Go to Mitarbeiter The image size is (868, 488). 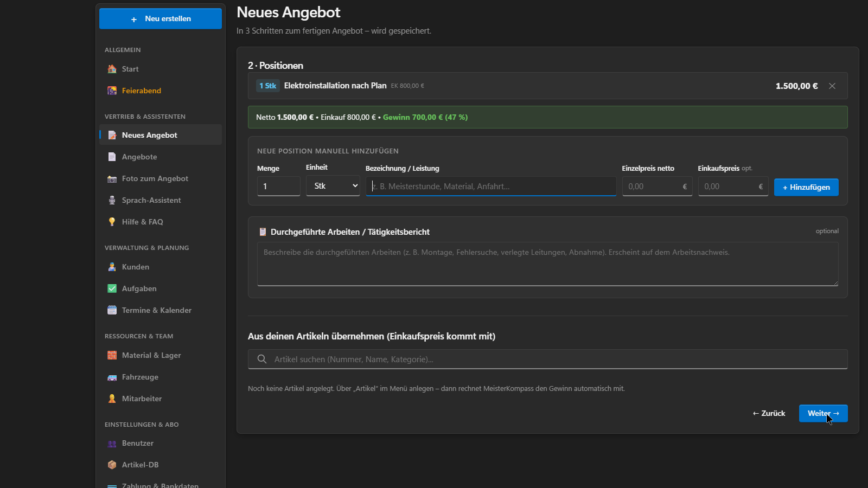coord(161,399)
